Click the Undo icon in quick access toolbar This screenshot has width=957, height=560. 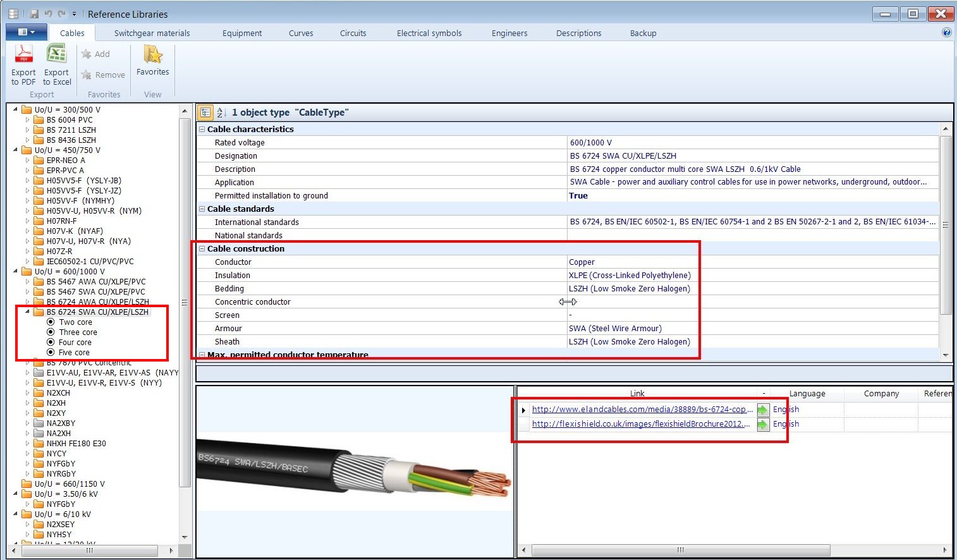click(49, 14)
